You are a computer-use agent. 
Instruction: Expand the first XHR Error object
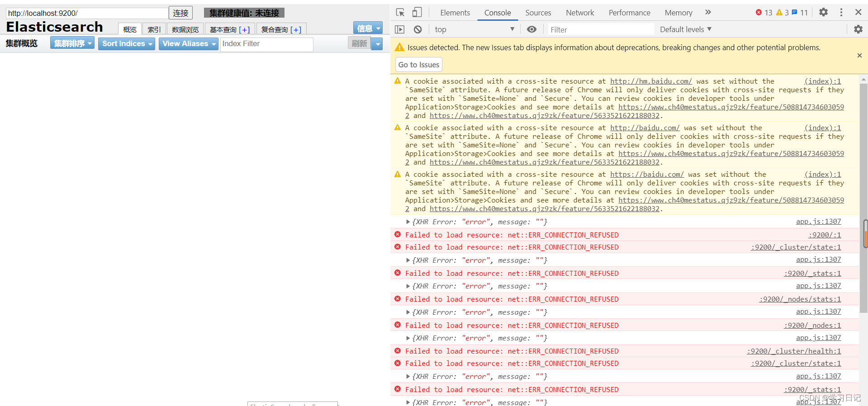408,222
